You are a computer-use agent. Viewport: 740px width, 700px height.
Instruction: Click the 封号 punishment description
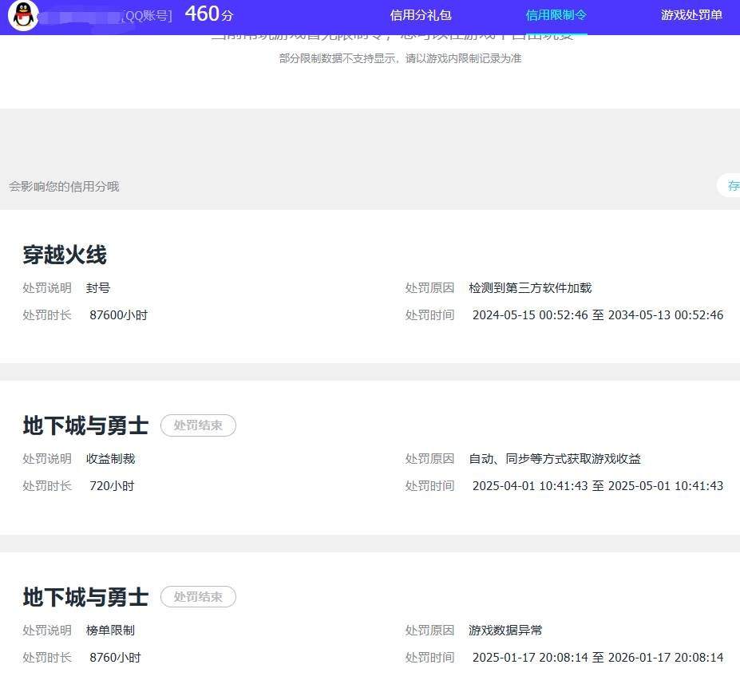[98, 288]
